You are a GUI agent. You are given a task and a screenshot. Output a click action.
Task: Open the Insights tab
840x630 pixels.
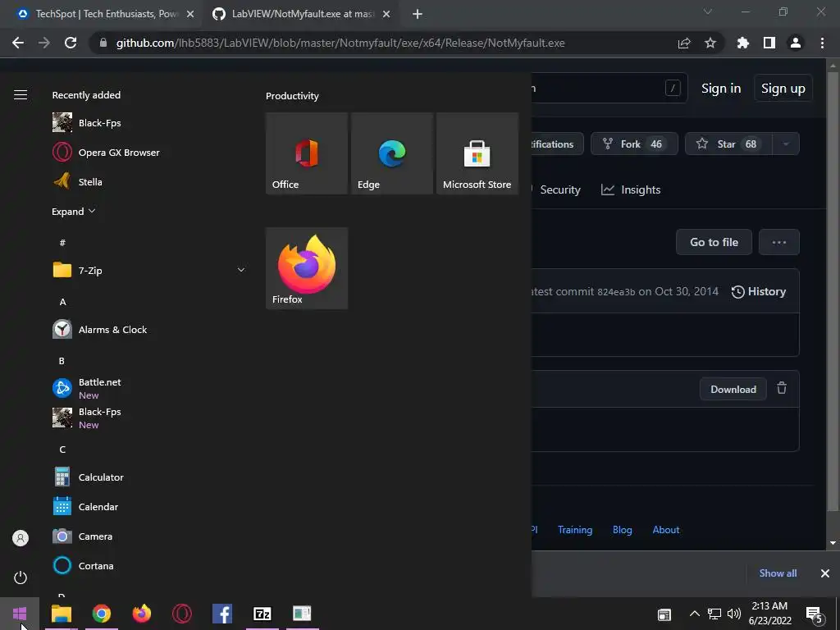(x=631, y=189)
